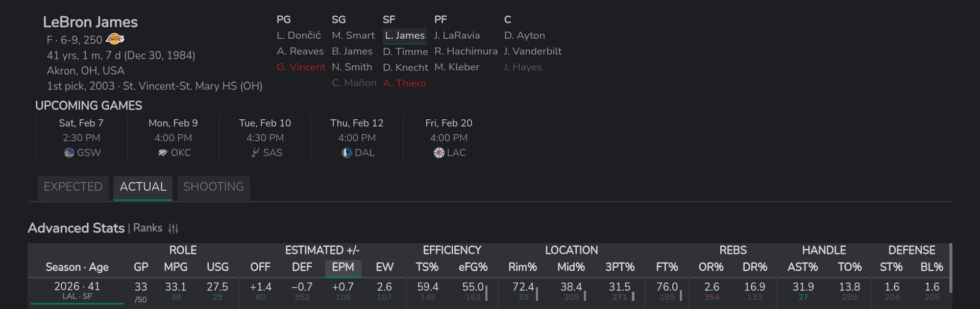Select the ACTUAL tab
This screenshot has height=309, width=980.
point(143,187)
